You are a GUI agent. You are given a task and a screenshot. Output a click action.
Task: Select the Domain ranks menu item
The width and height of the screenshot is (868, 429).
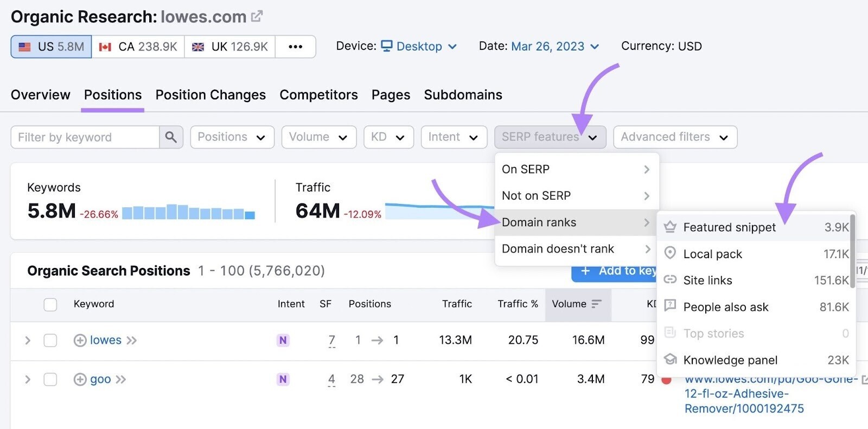click(577, 222)
